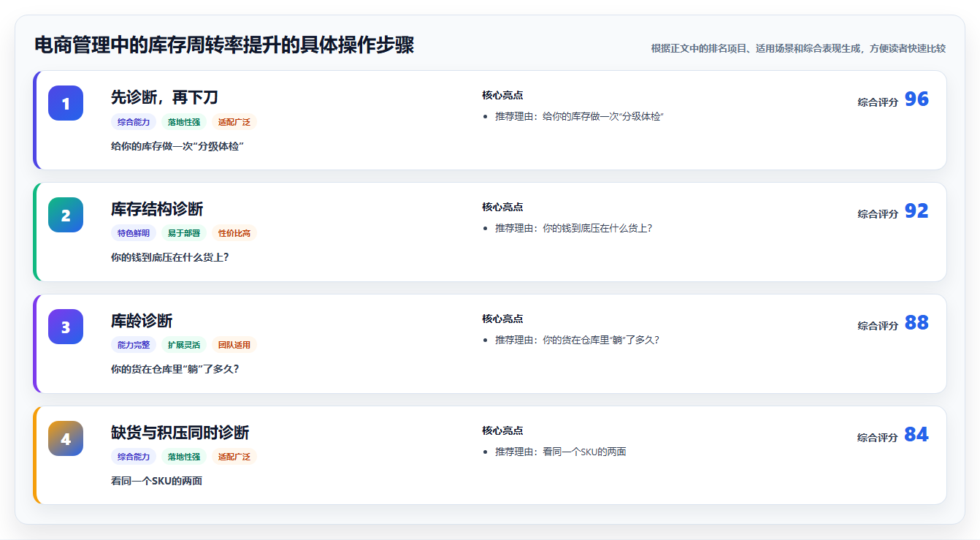Click the 综合能力 tag under 缺货与积压同时诊断

(134, 457)
